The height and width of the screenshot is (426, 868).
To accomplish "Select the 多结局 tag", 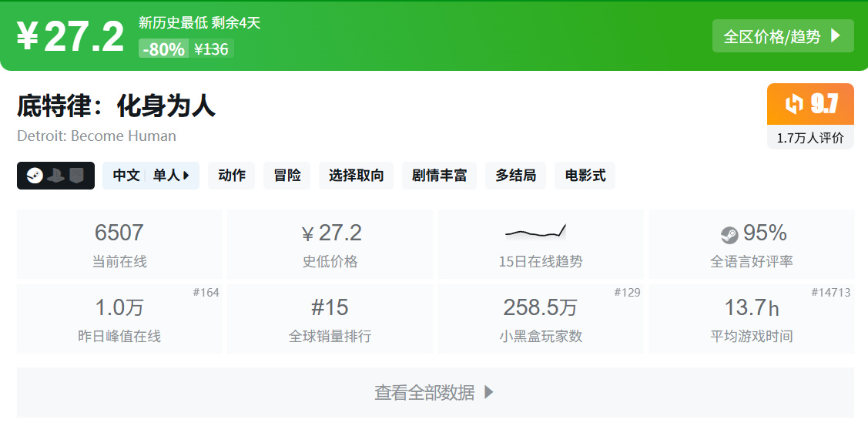I will pos(515,176).
